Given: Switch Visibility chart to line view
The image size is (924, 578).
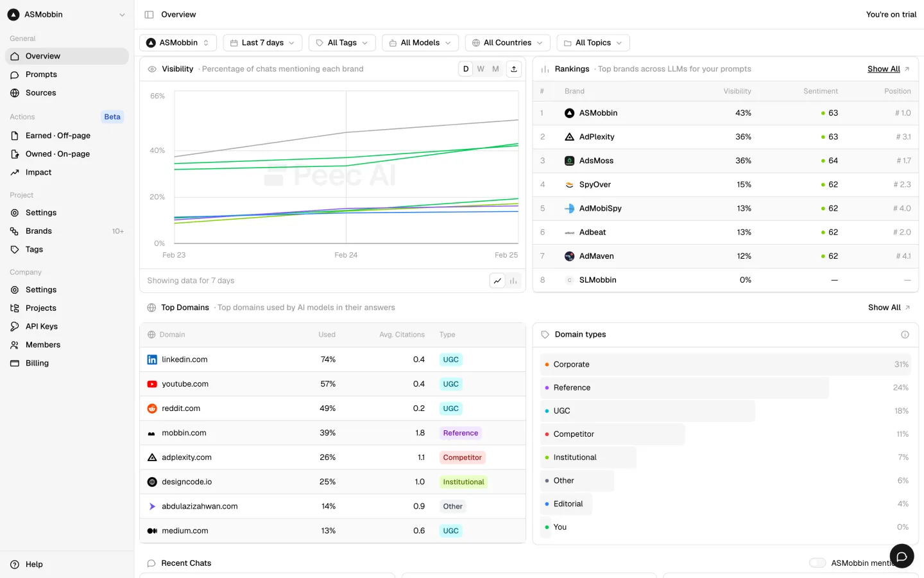Looking at the screenshot, I should (497, 281).
